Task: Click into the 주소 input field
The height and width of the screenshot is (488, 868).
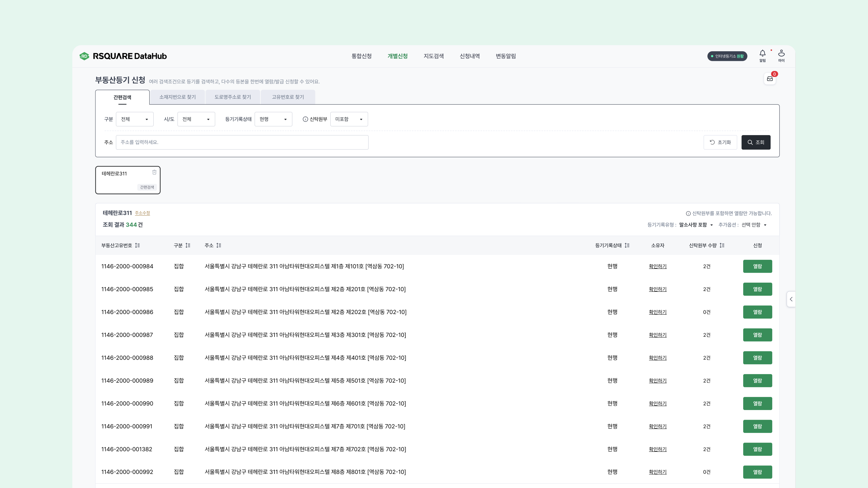Action: 242,143
